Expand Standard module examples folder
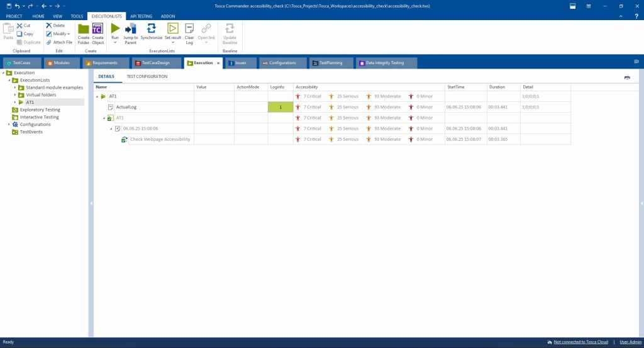 (15, 87)
